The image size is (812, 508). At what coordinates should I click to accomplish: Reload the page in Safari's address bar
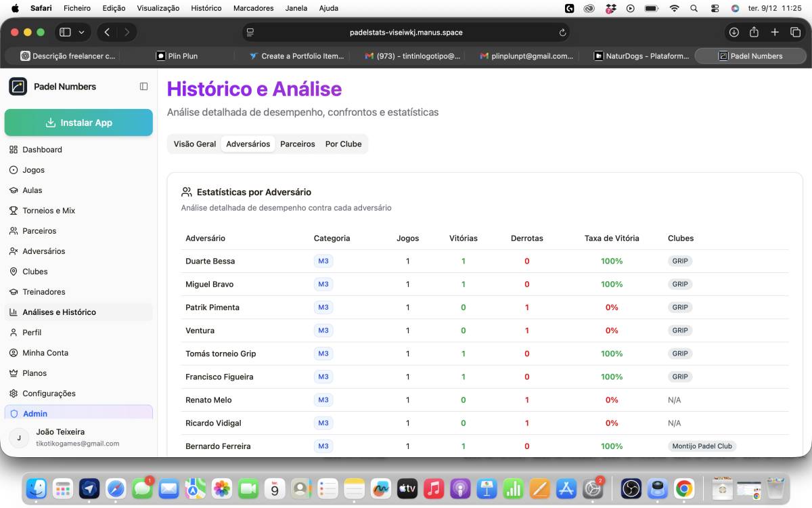[562, 33]
